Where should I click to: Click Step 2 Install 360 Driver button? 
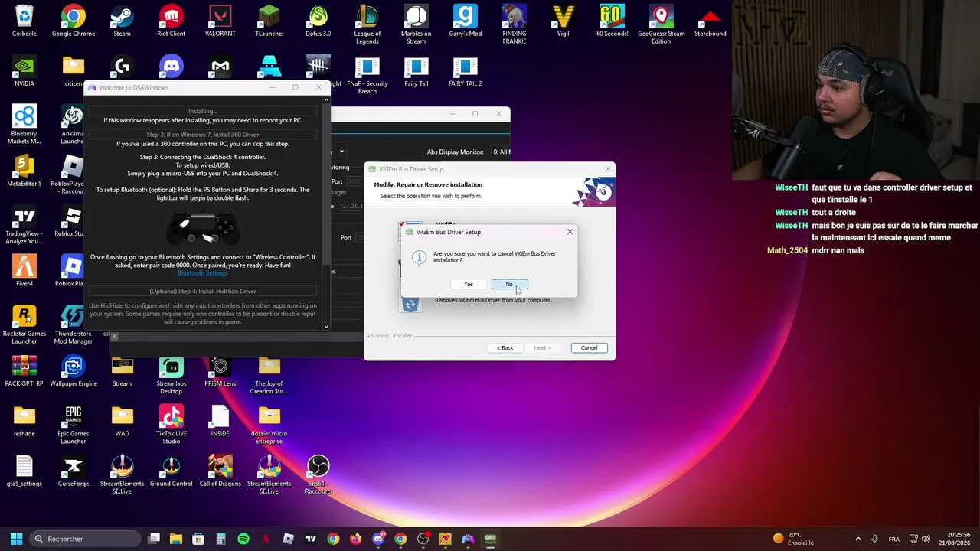pyautogui.click(x=203, y=135)
